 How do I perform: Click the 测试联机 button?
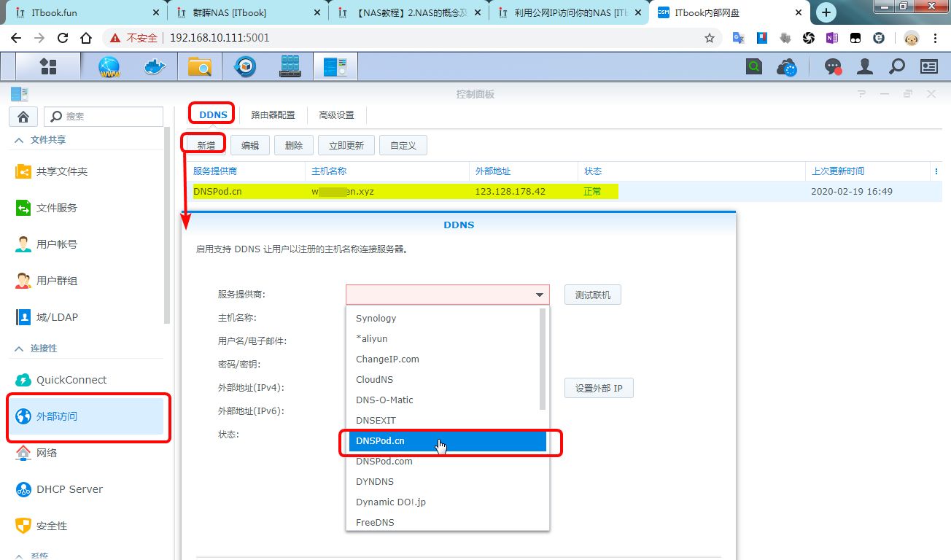click(593, 295)
